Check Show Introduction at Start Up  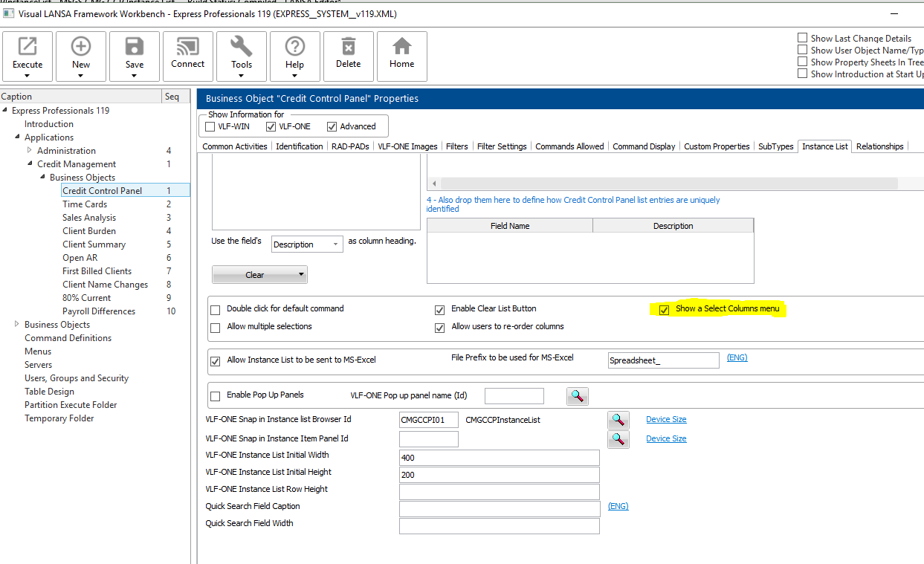[x=802, y=74]
